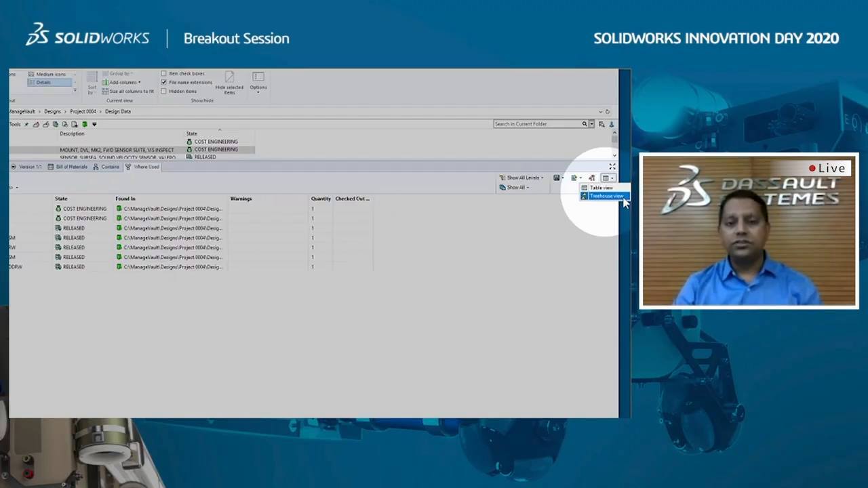Click the save icon in Where Used toolbar
Viewport: 868px width, 488px height.
pos(557,178)
